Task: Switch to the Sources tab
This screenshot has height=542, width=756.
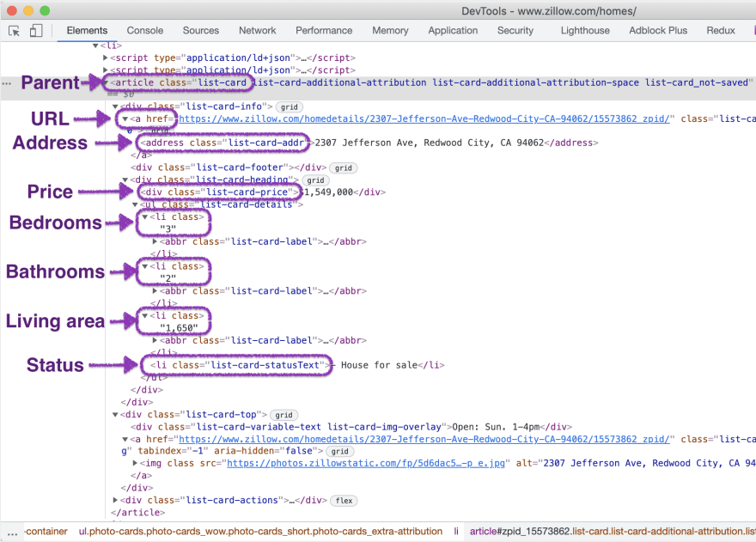Action: tap(200, 30)
